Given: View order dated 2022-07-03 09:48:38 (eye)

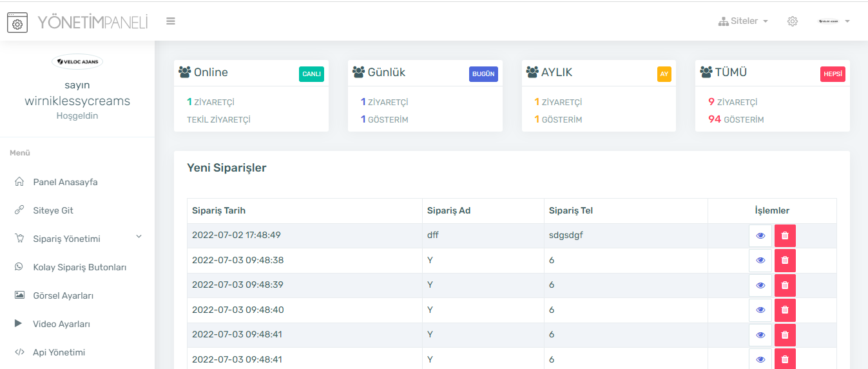Looking at the screenshot, I should click(x=760, y=260).
